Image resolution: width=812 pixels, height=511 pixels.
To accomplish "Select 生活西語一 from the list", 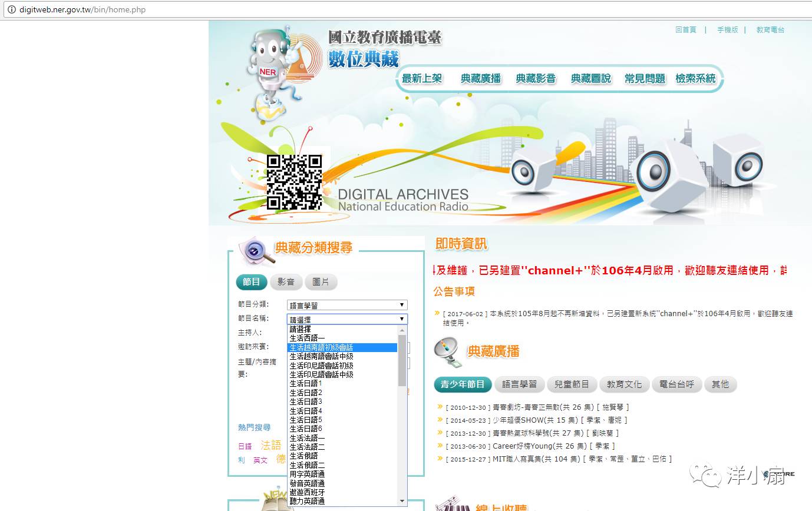I will (343, 338).
